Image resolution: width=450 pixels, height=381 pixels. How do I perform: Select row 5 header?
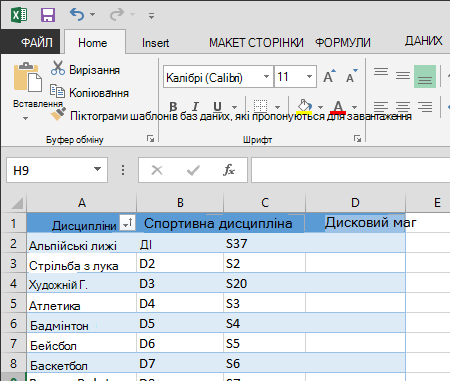point(14,303)
